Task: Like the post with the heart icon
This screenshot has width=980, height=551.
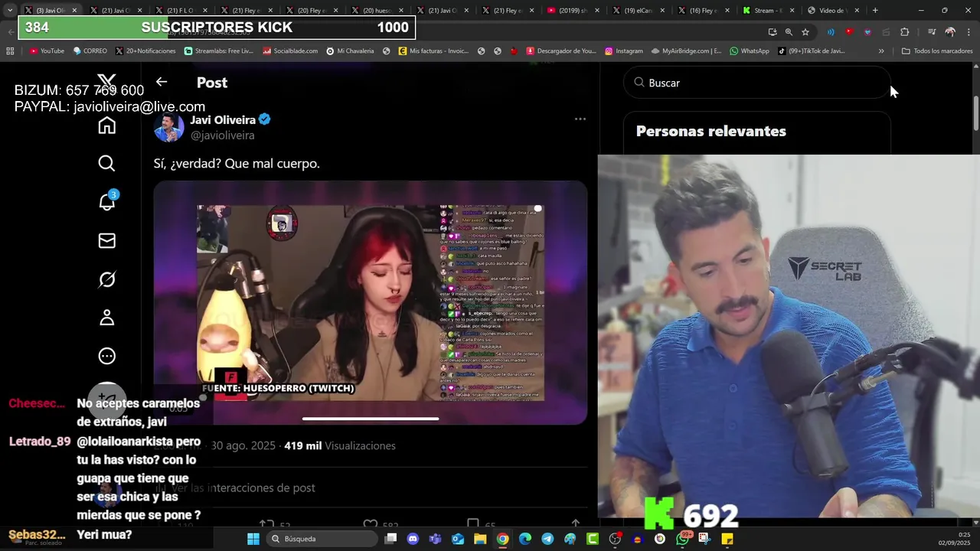Action: [371, 525]
